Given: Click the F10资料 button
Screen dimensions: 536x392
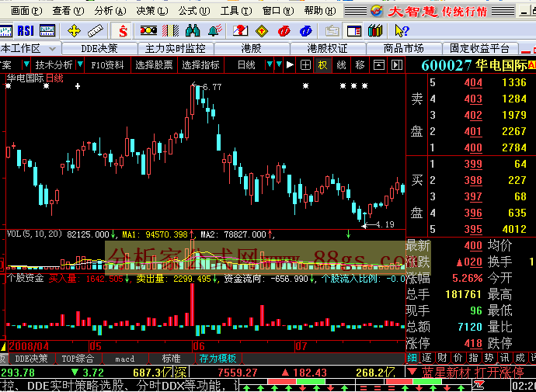Looking at the screenshot, I should [108, 65].
